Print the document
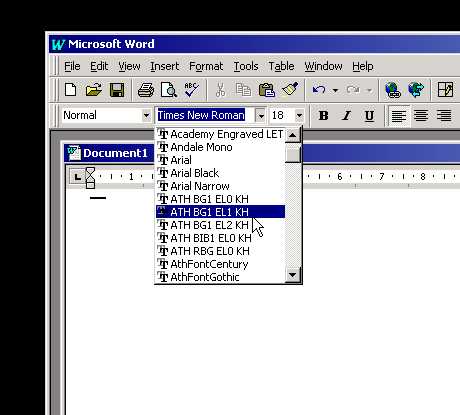The width and height of the screenshot is (460, 415). [146, 90]
